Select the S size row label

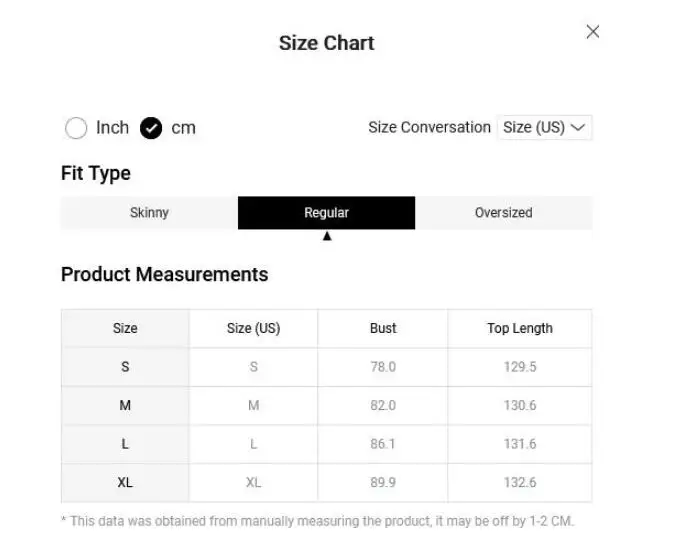tap(125, 367)
